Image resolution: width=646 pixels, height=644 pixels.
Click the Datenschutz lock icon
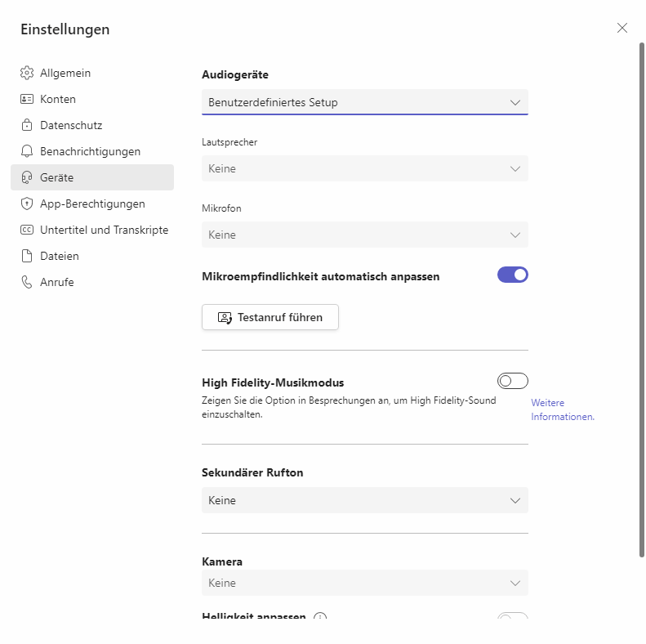coord(26,125)
